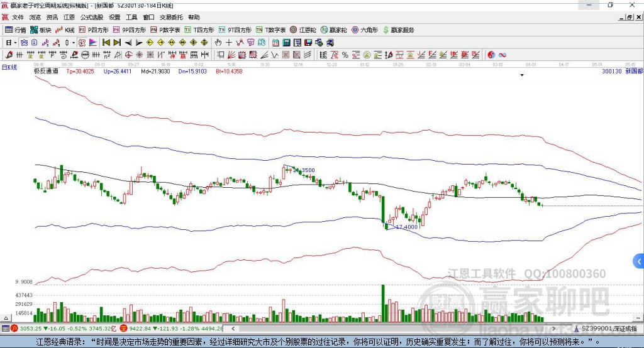Click the Md=21.9030 channel value
This screenshot has height=348, width=644.
point(155,72)
